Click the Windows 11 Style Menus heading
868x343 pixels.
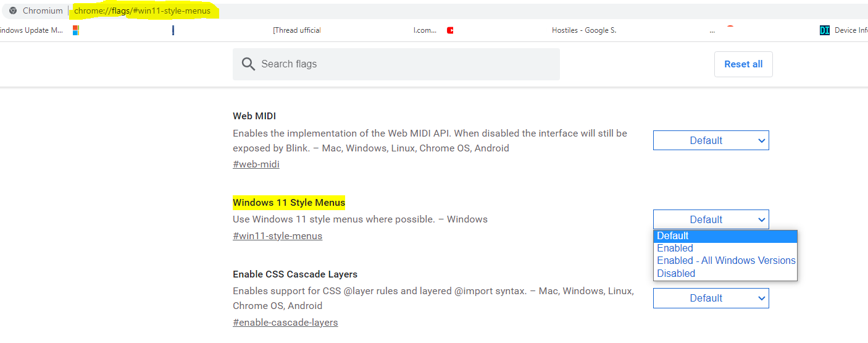click(x=289, y=203)
